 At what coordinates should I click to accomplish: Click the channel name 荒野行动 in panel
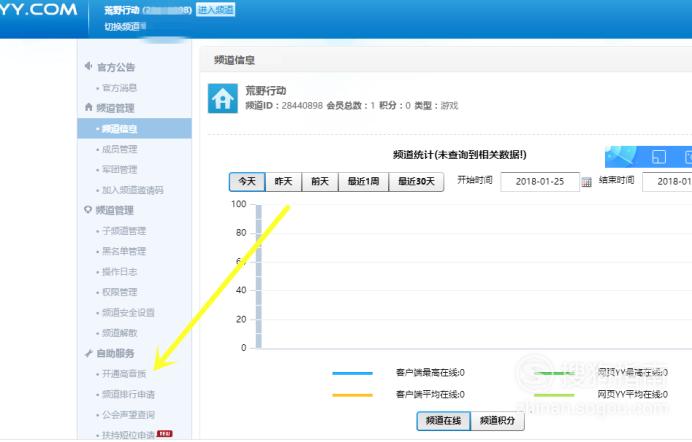(x=266, y=91)
